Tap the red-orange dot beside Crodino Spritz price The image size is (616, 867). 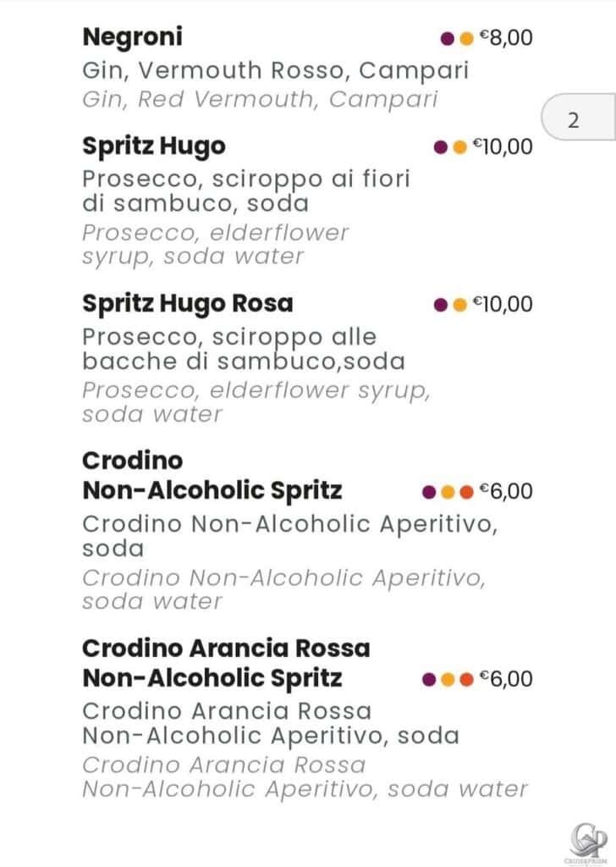click(467, 492)
